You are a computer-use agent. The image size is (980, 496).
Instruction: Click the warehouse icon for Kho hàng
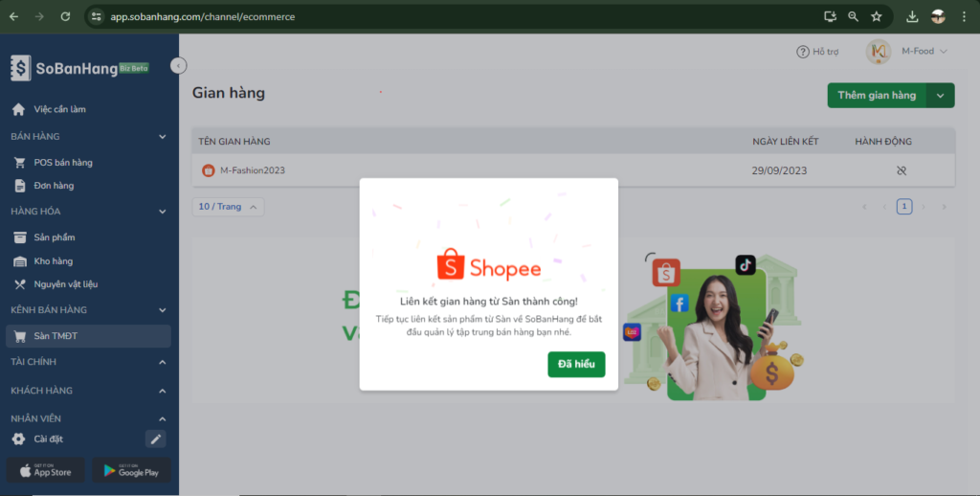[20, 260]
